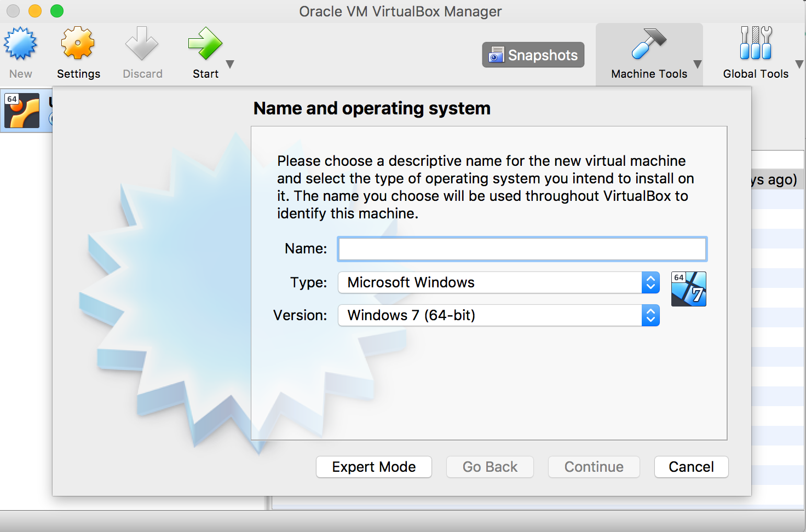Click the Global Tools icon
This screenshot has width=806, height=532.
[756, 43]
